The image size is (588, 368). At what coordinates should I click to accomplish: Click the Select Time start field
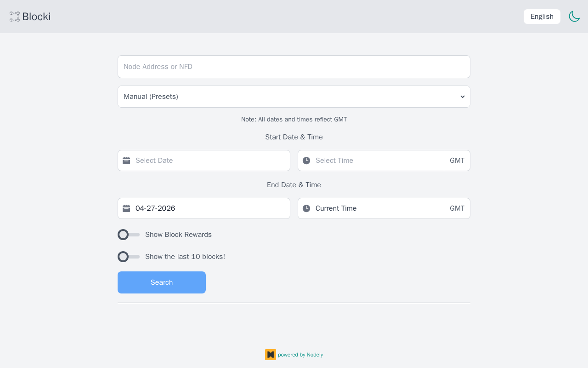pos(377,161)
